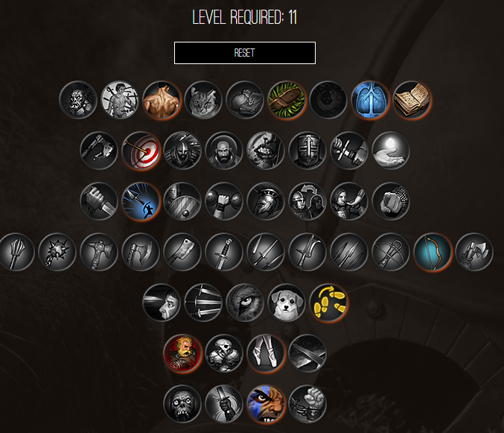
Task: Pick the one-eyed cat perk icon
Action: point(203,100)
